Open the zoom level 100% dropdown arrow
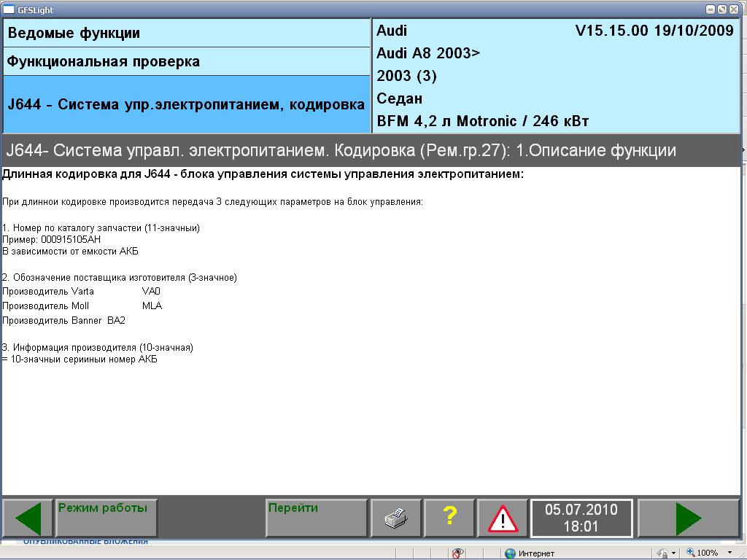Viewport: 747px width, 560px height. point(729,553)
